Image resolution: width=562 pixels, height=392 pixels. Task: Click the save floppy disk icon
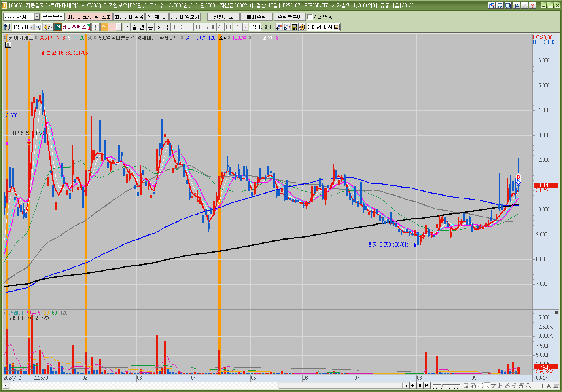coord(295,27)
